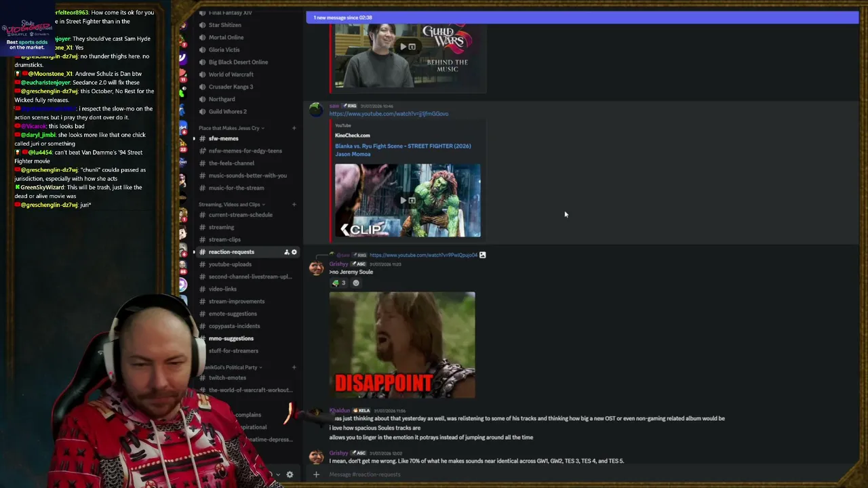Join the Crusader Kangs 3 voice channel
Screen dimensions: 868x488
tap(231, 87)
